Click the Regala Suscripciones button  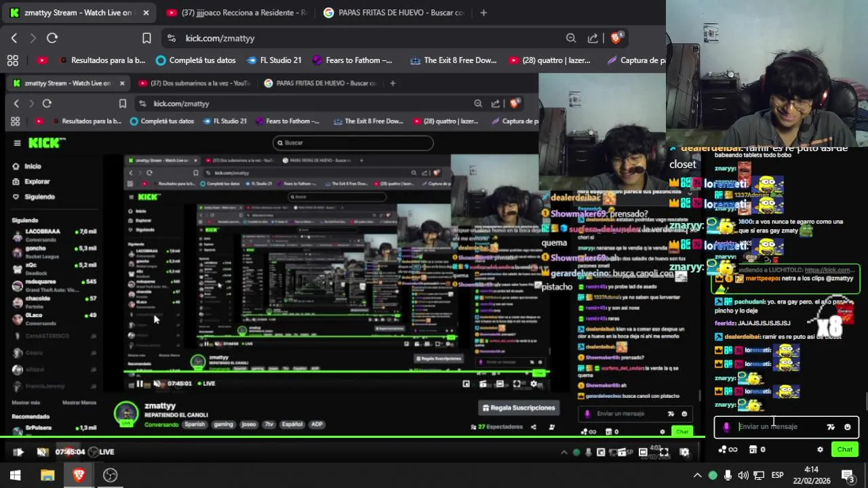click(x=519, y=407)
